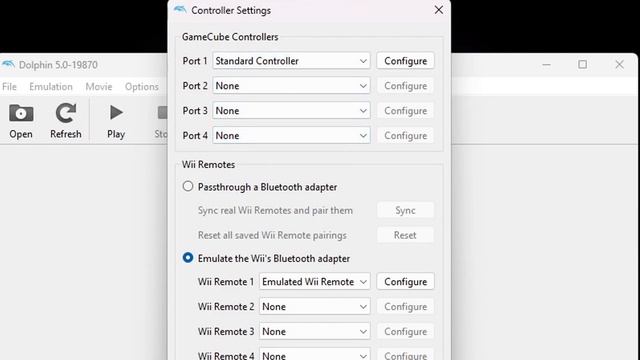Refresh the game list in Dolphin
The width and height of the screenshot is (640, 360).
(66, 121)
